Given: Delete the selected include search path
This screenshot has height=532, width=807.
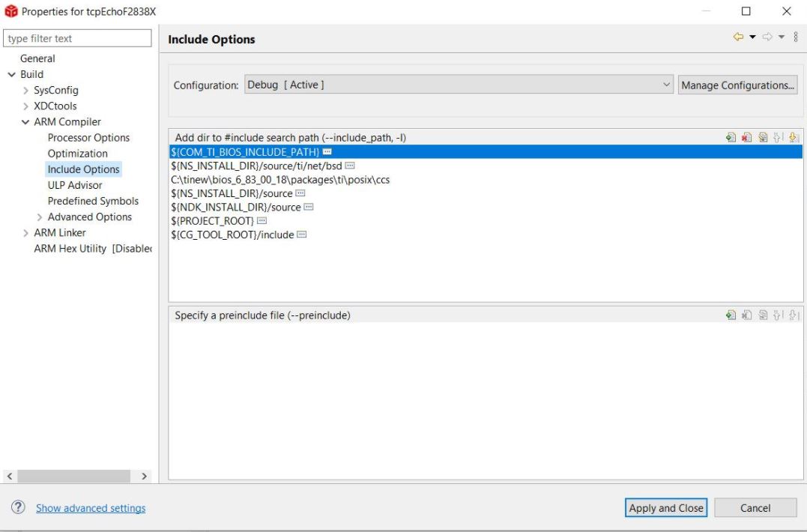Looking at the screenshot, I should (x=746, y=137).
